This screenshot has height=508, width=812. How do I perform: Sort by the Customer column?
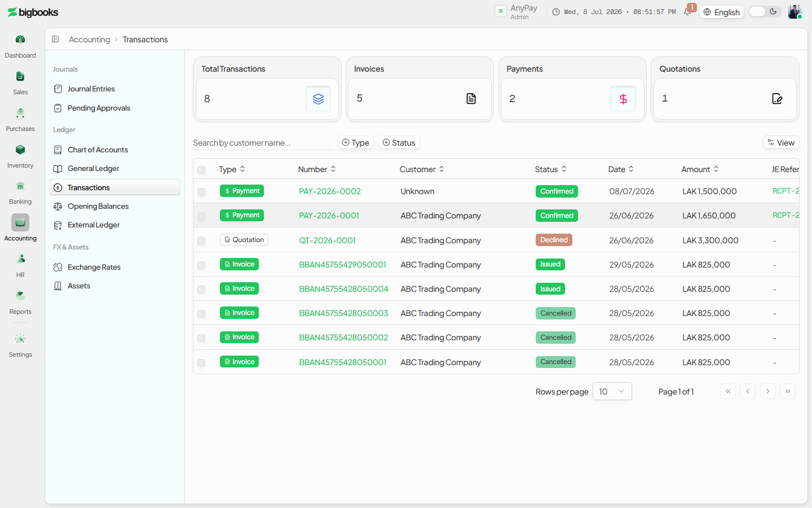point(422,169)
